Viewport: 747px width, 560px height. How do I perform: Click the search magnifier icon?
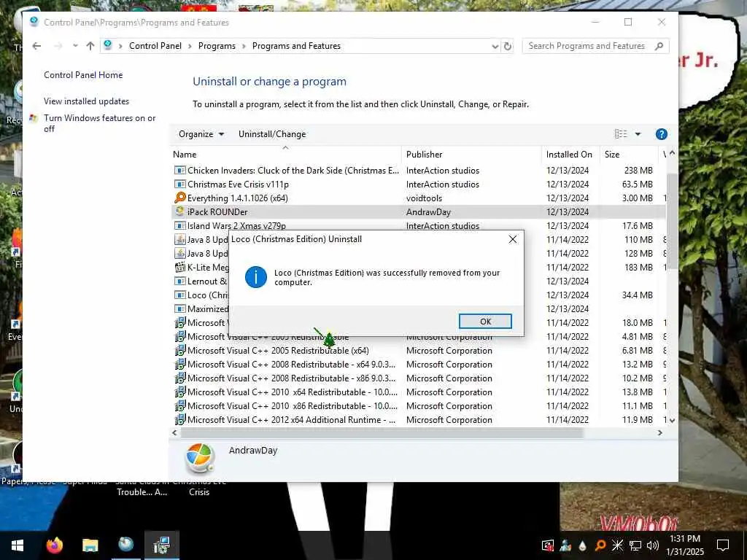(x=659, y=46)
